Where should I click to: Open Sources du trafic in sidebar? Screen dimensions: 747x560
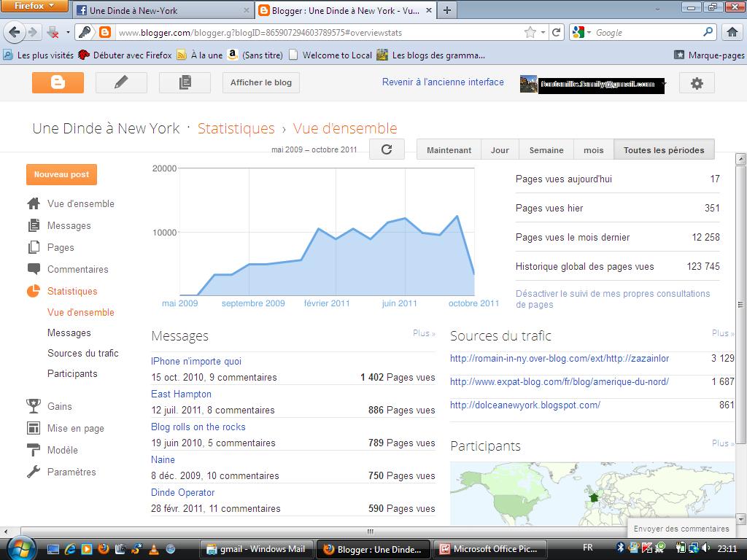pyautogui.click(x=83, y=353)
